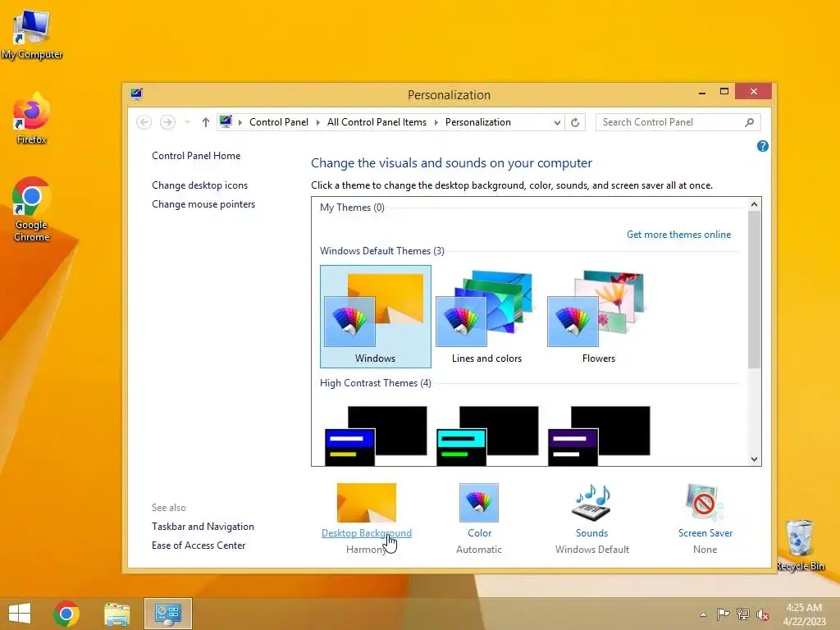840x630 pixels.
Task: Click the Screen Saver icon
Action: click(x=705, y=503)
